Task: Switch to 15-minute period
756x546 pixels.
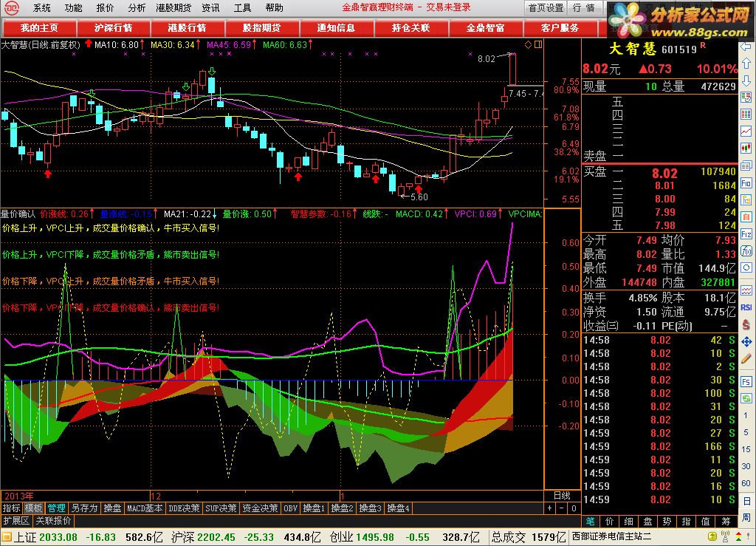Action: click(x=746, y=449)
